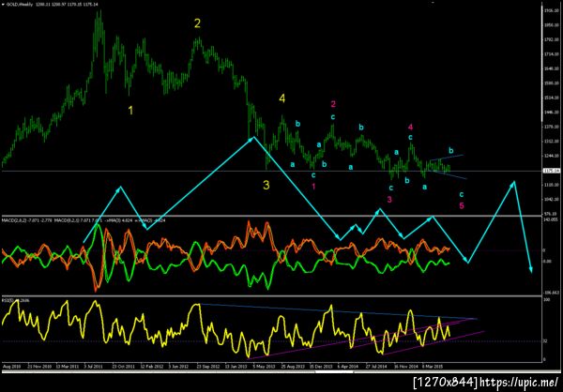Click the 13 Jan 2013 date label
The width and height of the screenshot is (563, 392).
click(235, 367)
